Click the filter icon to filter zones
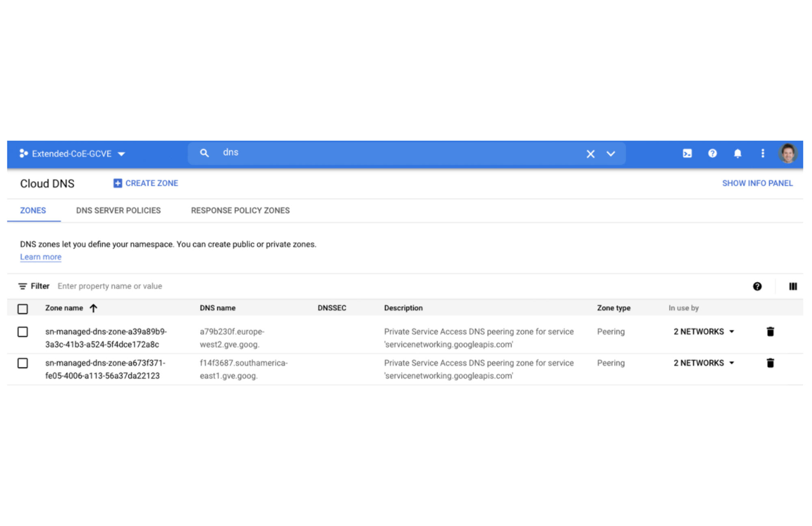The width and height of the screenshot is (812, 526). point(21,287)
